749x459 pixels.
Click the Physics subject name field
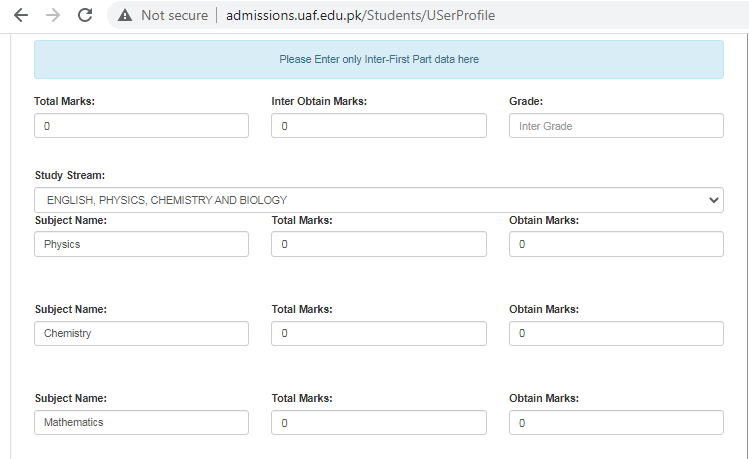click(x=141, y=244)
